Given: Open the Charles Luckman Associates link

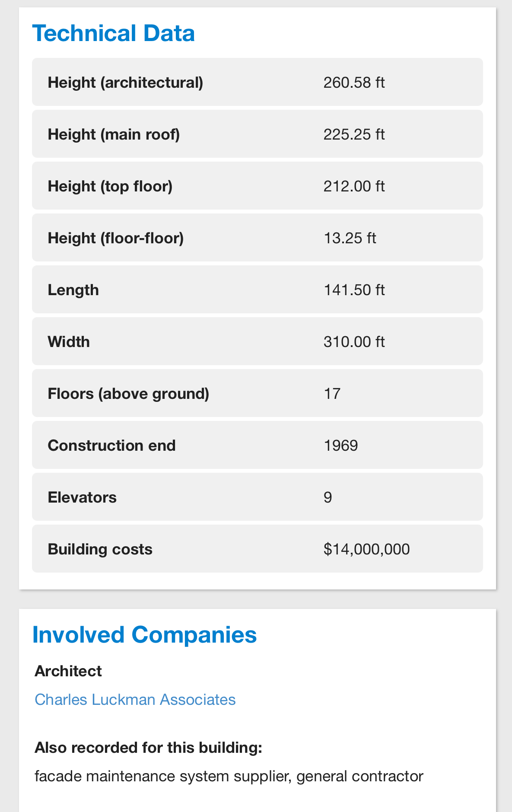Looking at the screenshot, I should click(x=135, y=699).
